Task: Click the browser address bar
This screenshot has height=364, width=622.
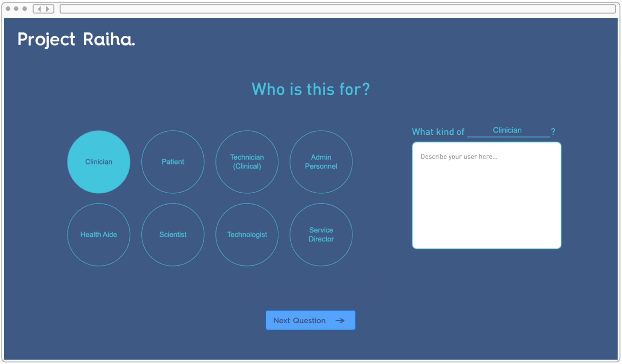Action: pyautogui.click(x=338, y=8)
